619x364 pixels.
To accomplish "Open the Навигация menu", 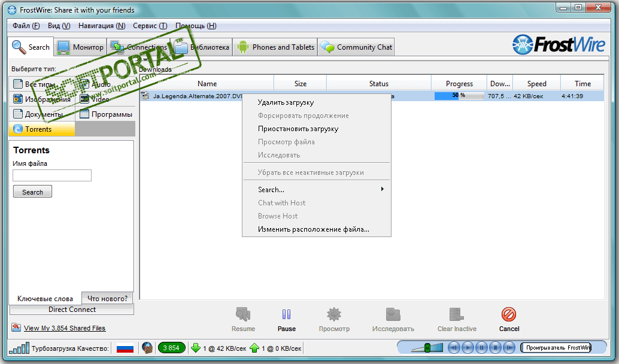I will coord(102,26).
